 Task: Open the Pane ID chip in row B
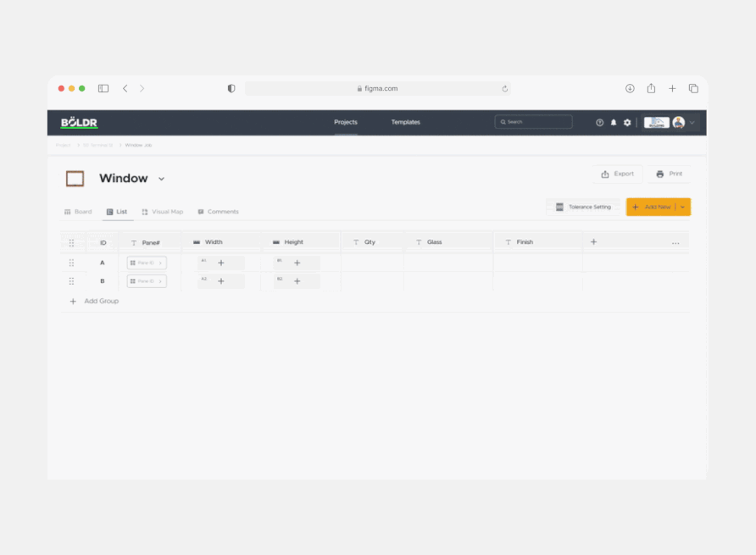click(147, 281)
